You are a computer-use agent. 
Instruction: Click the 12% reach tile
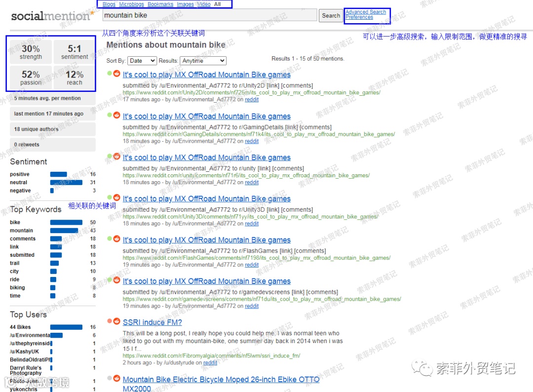[75, 78]
